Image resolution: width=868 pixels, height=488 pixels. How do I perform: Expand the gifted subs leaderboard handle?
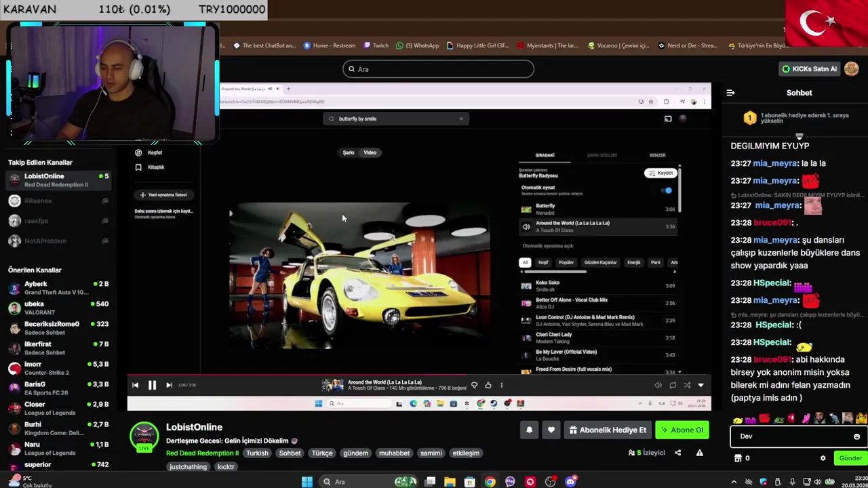coord(799,136)
